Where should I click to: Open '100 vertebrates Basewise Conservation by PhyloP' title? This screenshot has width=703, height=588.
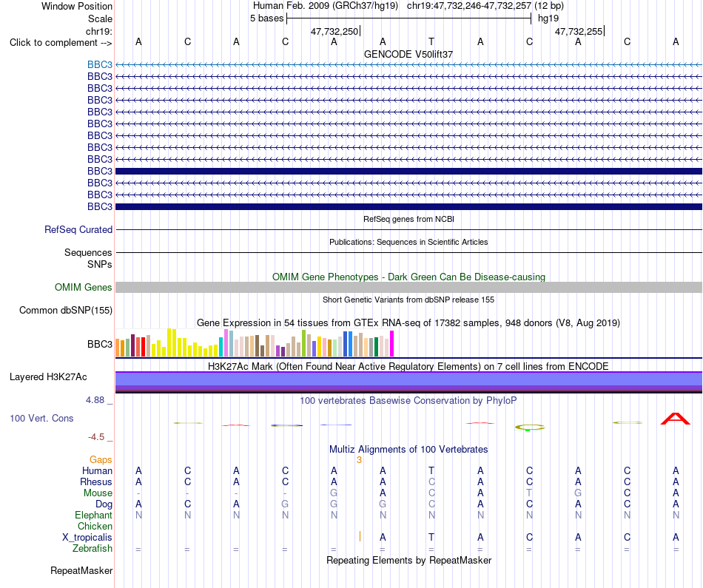point(408,400)
